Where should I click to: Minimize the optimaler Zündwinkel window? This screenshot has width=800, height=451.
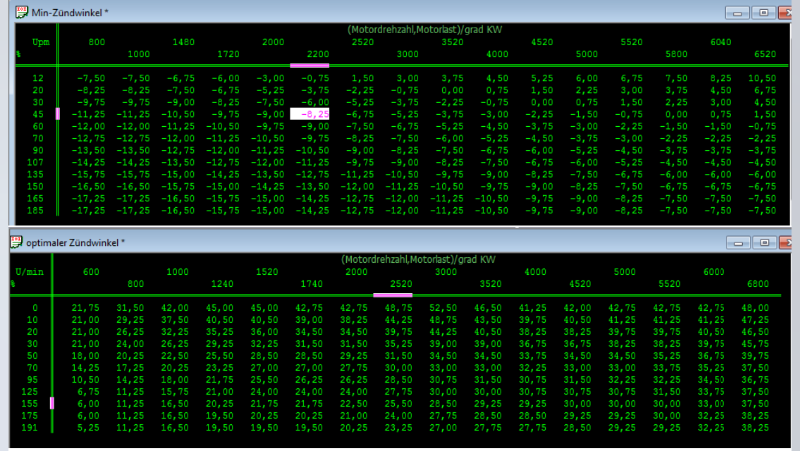[739, 241]
